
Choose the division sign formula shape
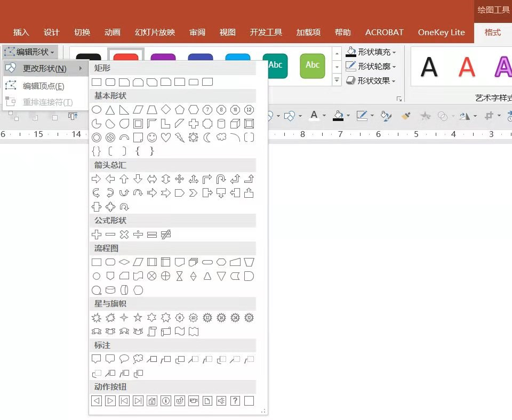pyautogui.click(x=138, y=235)
